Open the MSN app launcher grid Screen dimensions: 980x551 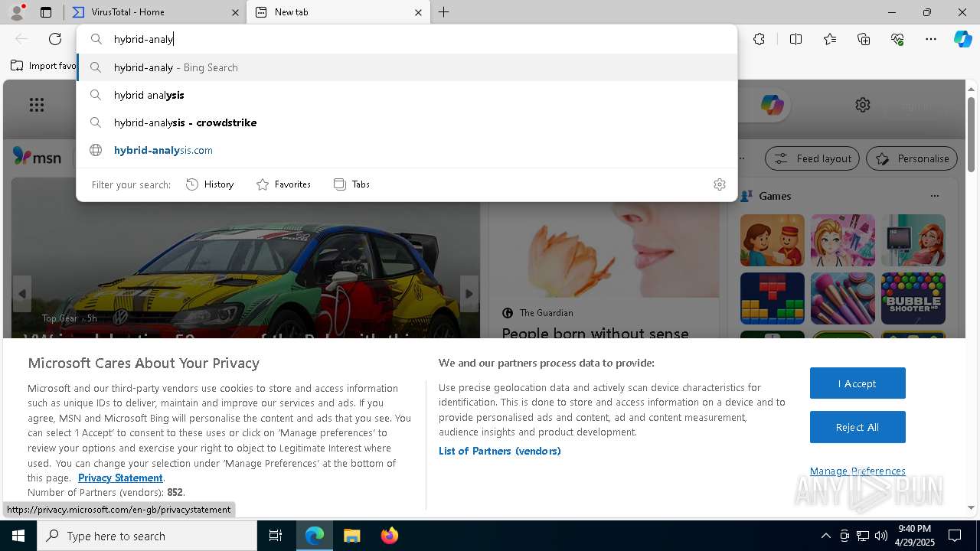tap(37, 105)
